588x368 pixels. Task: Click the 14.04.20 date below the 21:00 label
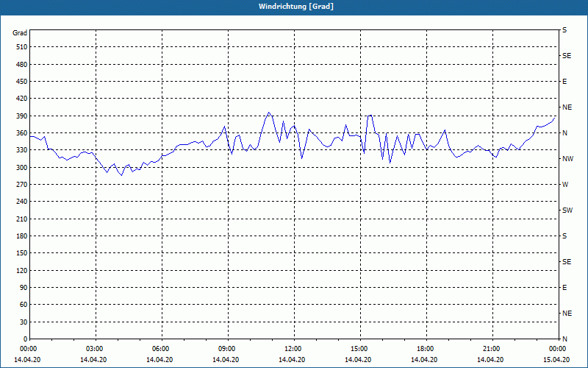click(x=490, y=359)
